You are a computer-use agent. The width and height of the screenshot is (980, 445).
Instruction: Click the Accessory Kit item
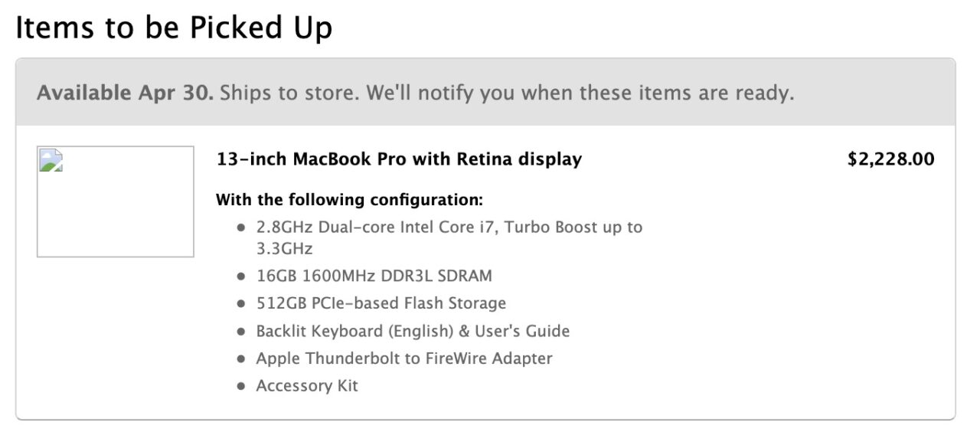click(x=307, y=386)
